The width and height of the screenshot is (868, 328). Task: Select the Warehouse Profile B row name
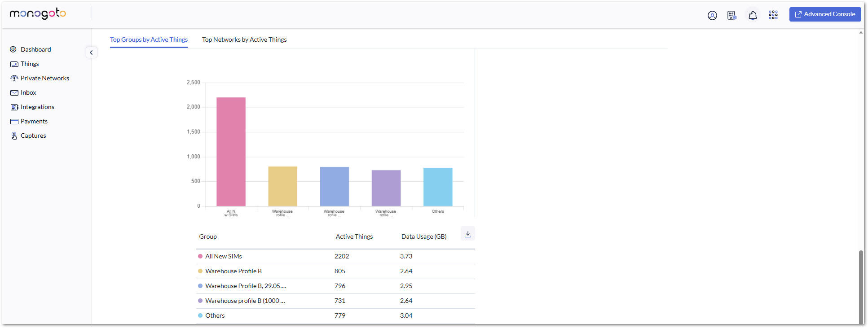[234, 271]
